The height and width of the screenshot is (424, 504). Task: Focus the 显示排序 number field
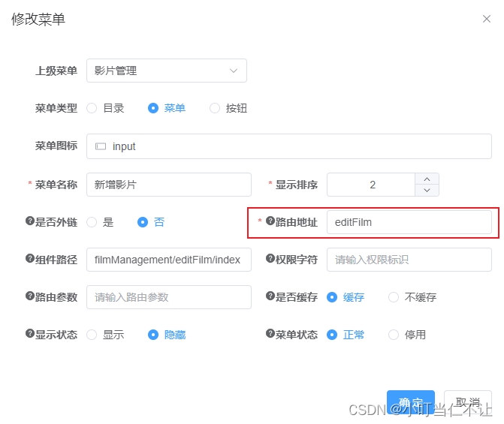(x=371, y=185)
